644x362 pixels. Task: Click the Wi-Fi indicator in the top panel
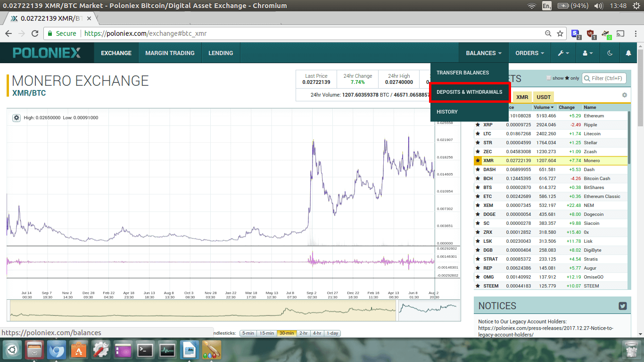point(532,6)
